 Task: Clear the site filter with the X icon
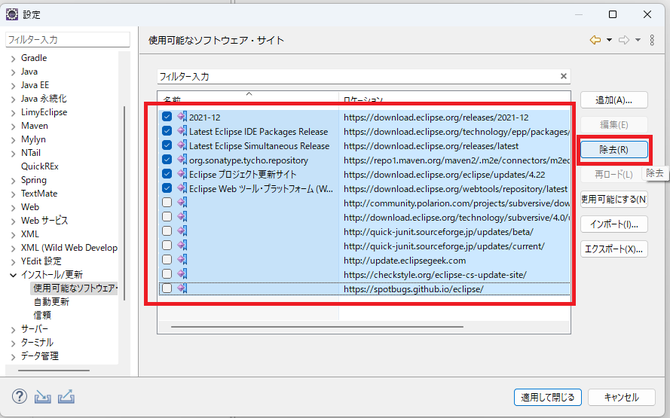coord(564,76)
